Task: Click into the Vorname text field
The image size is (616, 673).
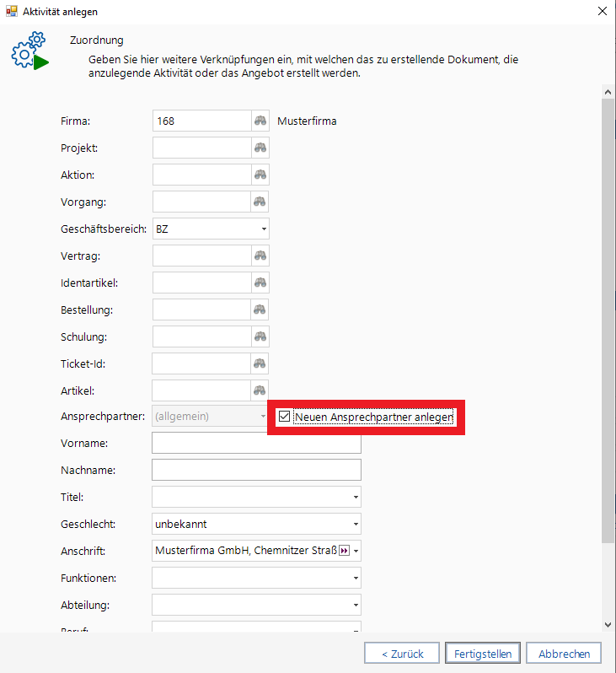Action: tap(256, 444)
